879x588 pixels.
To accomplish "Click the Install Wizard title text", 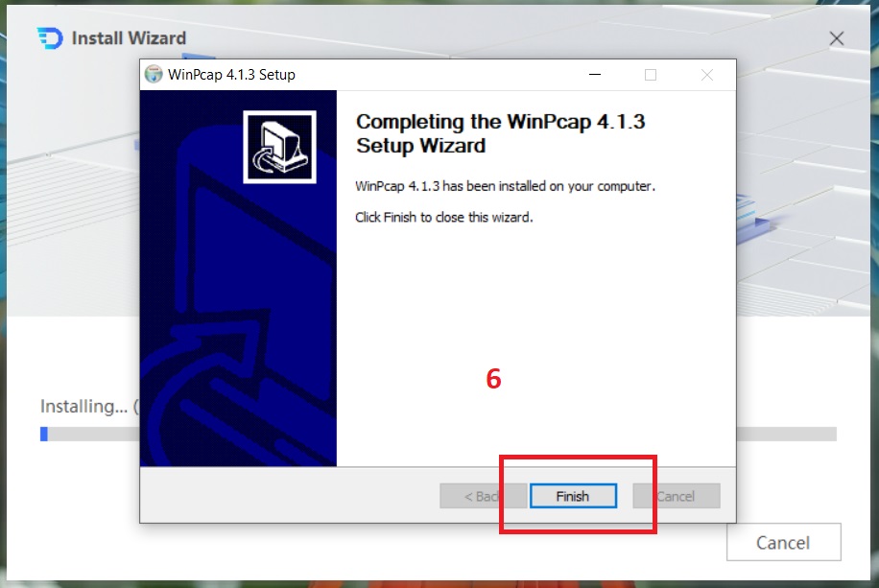I will click(x=129, y=38).
